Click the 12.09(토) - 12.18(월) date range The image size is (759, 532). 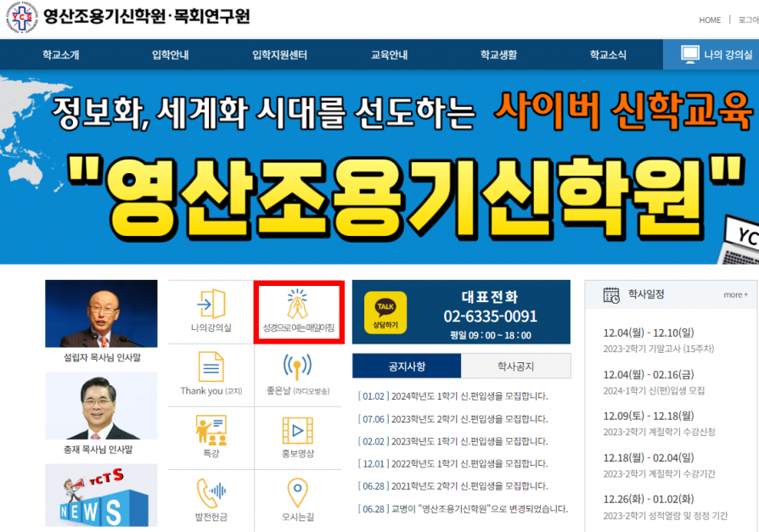[x=649, y=416]
